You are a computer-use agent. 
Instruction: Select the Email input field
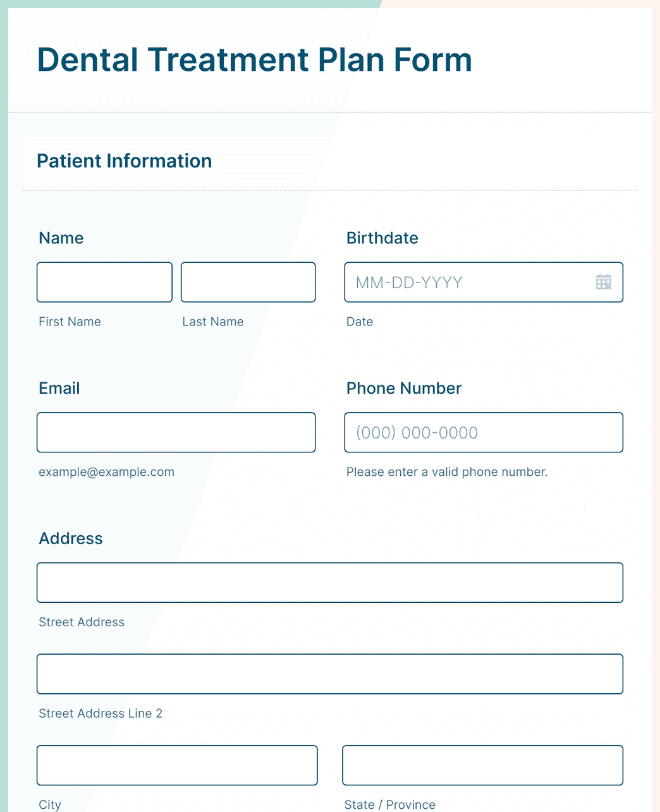pyautogui.click(x=176, y=432)
